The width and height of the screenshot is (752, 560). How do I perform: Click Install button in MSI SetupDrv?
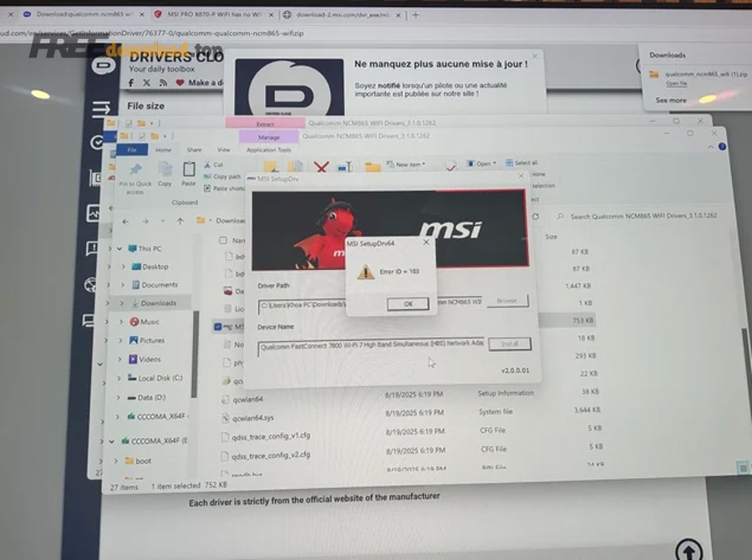click(x=510, y=344)
